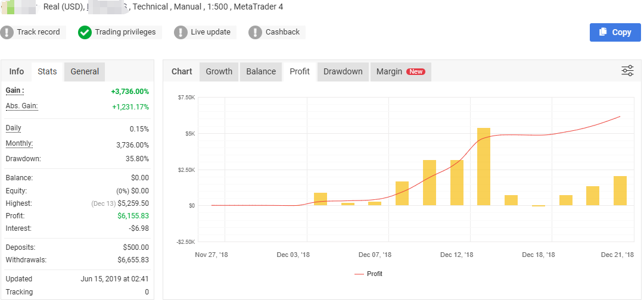Open chart settings sliders icon
Screen dimensions: 644x301
click(627, 71)
